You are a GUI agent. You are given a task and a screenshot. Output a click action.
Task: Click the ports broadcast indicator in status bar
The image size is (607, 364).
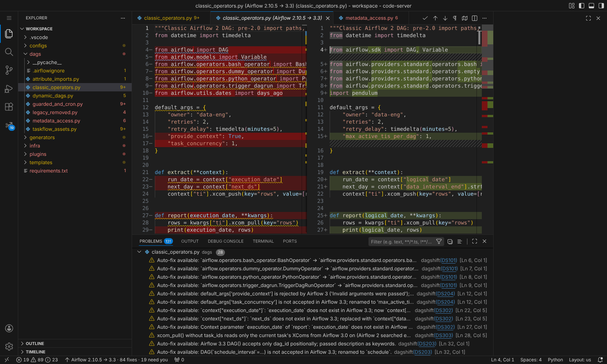coord(179,360)
